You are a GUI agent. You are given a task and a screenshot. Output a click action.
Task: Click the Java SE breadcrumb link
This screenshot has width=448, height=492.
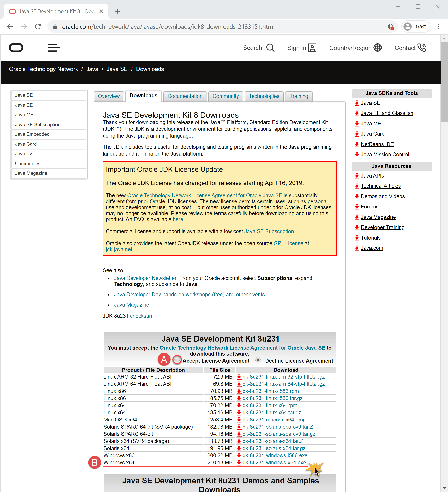pos(117,69)
